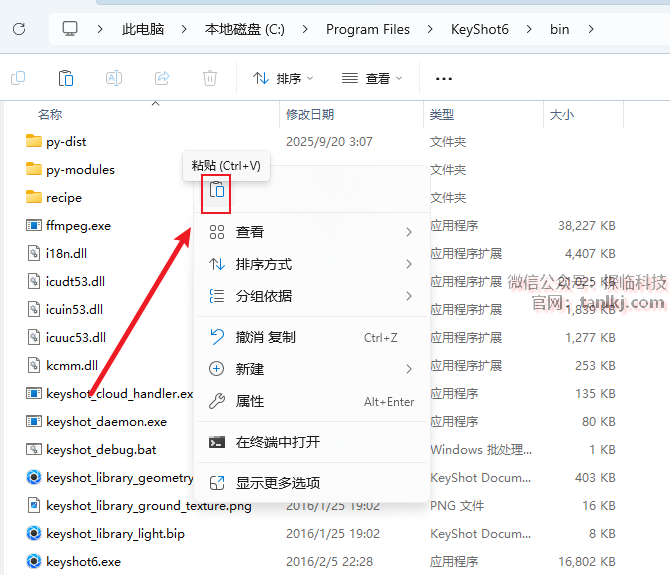Image resolution: width=670 pixels, height=577 pixels.
Task: Sort by the 名称 column header
Action: (x=50, y=115)
